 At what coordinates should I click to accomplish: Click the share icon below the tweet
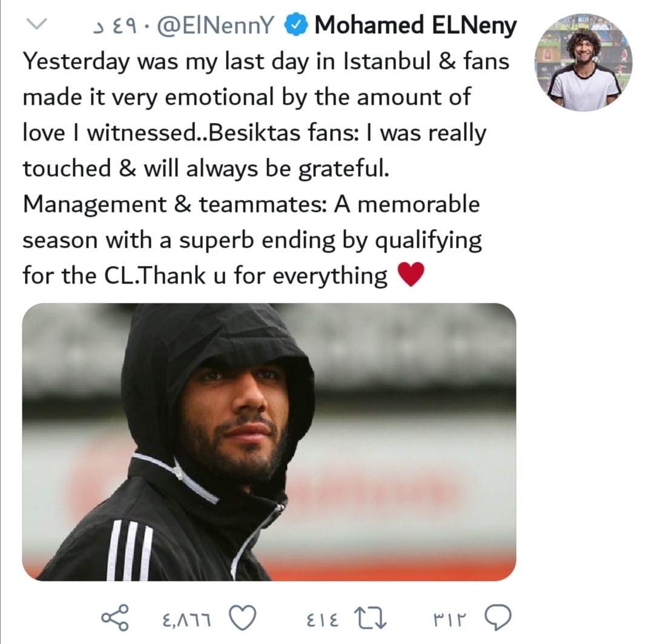[x=115, y=617]
